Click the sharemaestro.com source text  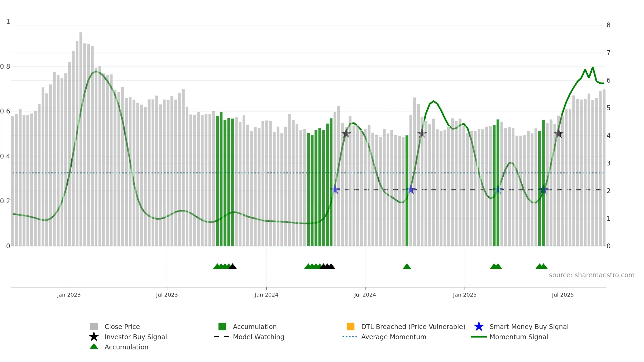[592, 275]
